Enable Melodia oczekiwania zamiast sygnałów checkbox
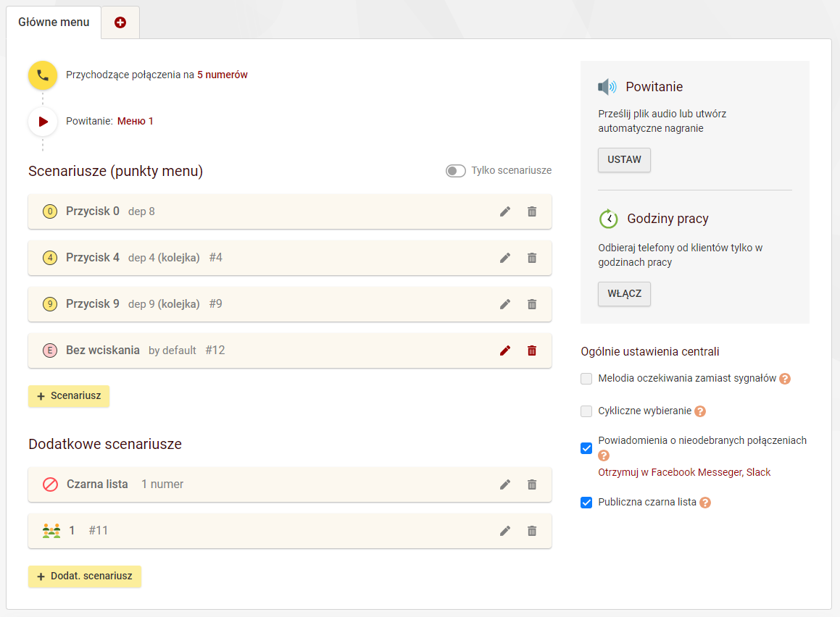 tap(586, 379)
